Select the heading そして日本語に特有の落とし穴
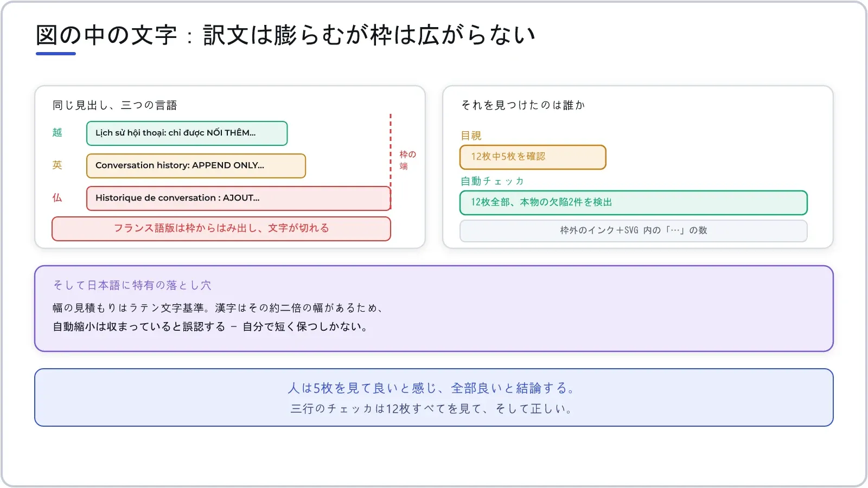 click(132, 285)
